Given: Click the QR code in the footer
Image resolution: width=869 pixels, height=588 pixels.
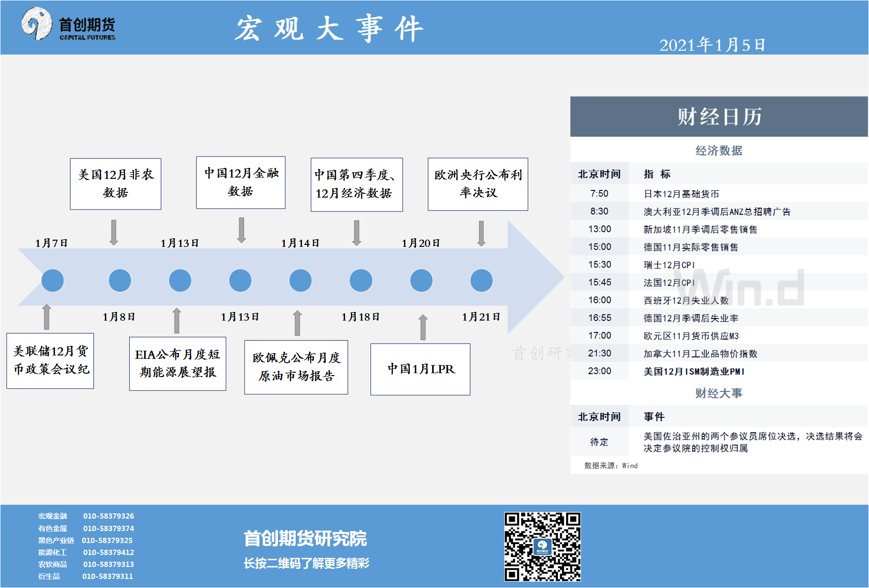Looking at the screenshot, I should pyautogui.click(x=542, y=546).
